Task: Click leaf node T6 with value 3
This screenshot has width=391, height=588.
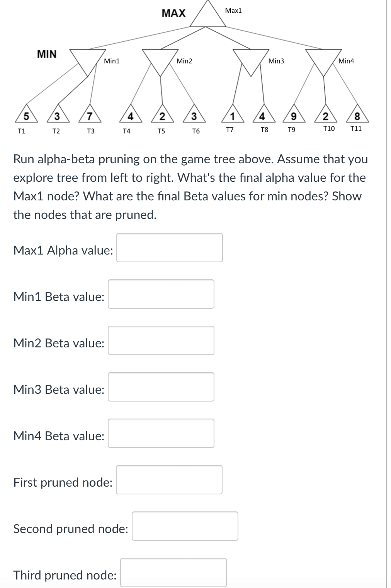Action: 194,115
